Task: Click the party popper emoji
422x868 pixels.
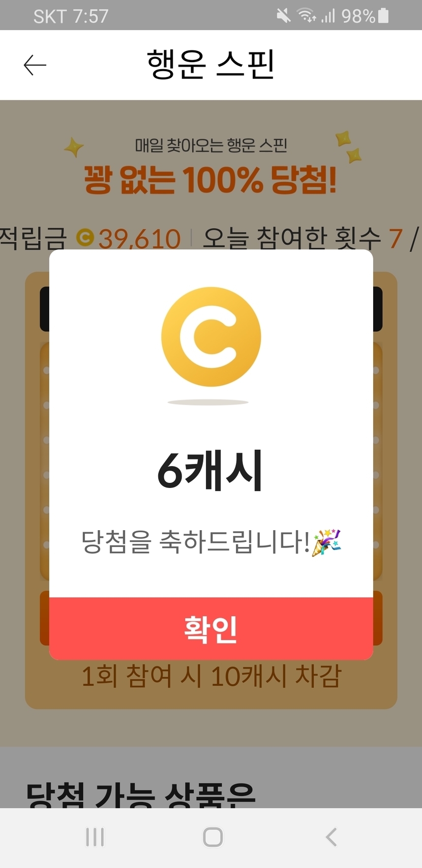Action: click(x=327, y=542)
